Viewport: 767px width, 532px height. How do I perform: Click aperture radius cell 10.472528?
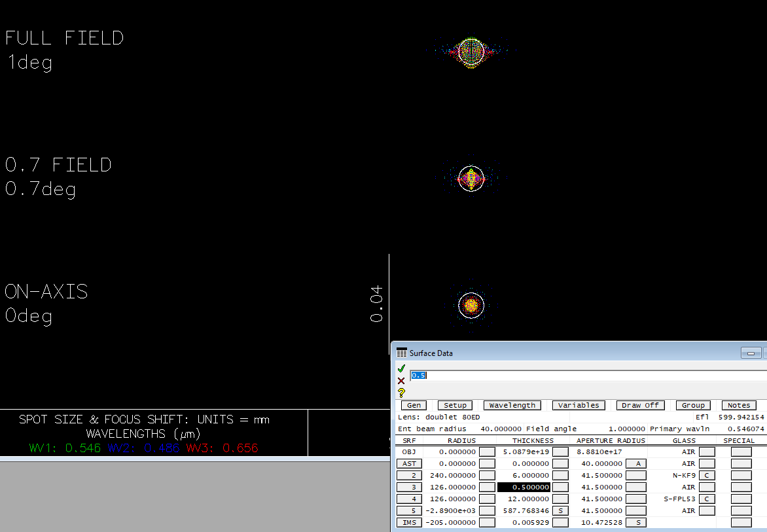coord(601,522)
